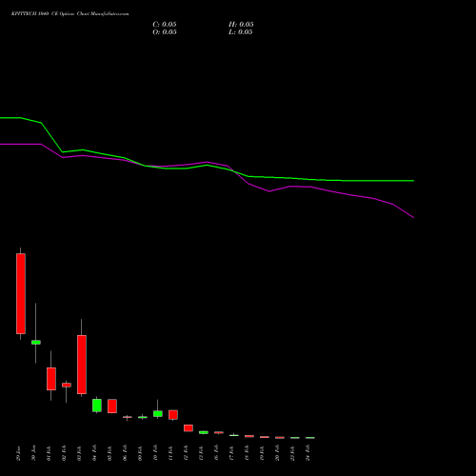Select the small green candle above 13 Feb

coord(204,432)
